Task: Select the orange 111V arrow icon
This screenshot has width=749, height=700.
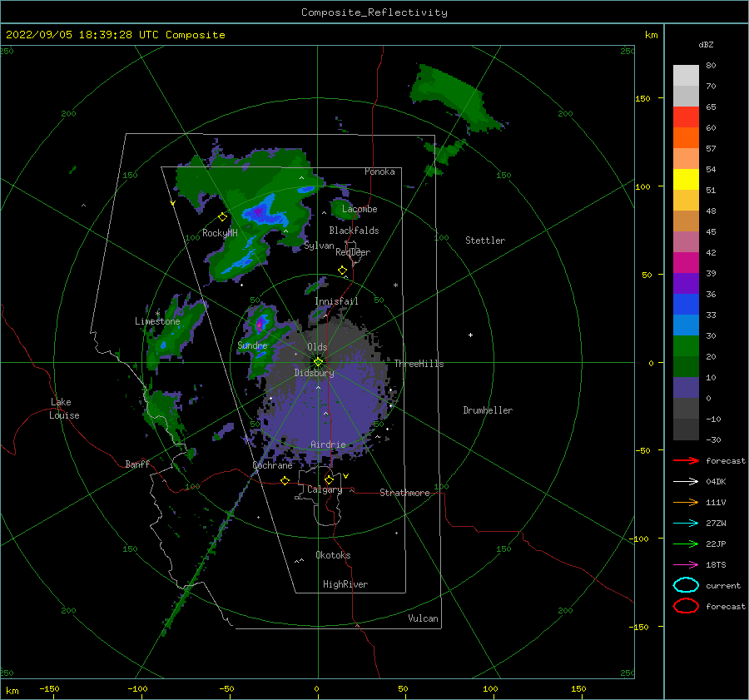Action: 686,502
